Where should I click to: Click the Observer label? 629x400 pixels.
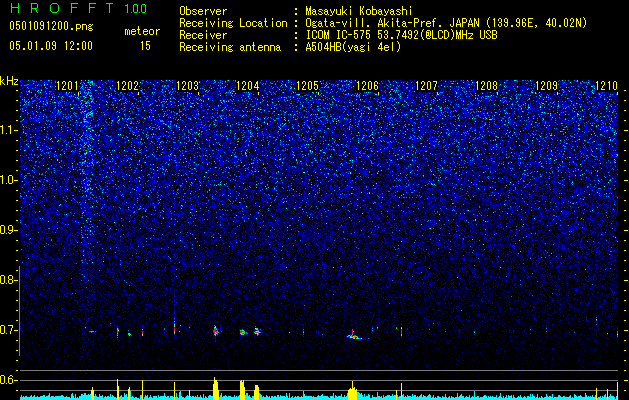point(203,11)
